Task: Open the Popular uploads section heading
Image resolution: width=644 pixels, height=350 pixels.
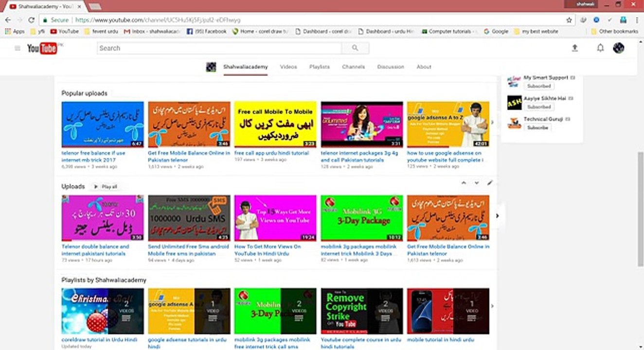Action: tap(84, 93)
